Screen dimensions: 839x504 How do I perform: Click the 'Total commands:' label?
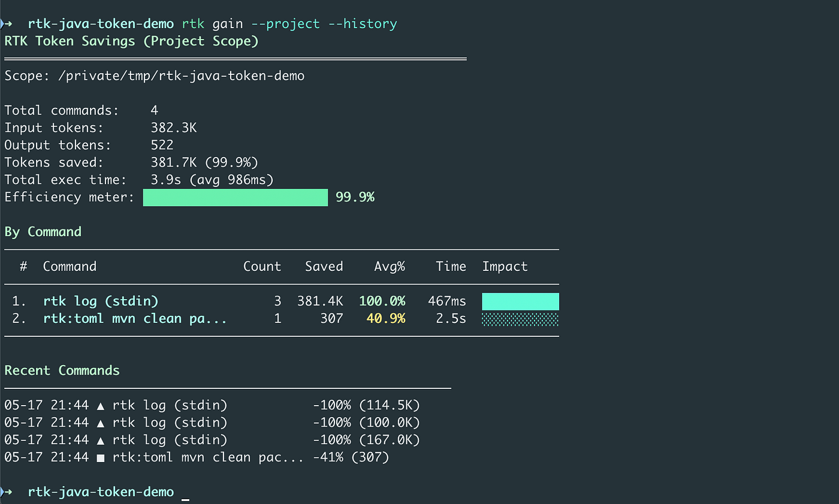[x=62, y=110]
